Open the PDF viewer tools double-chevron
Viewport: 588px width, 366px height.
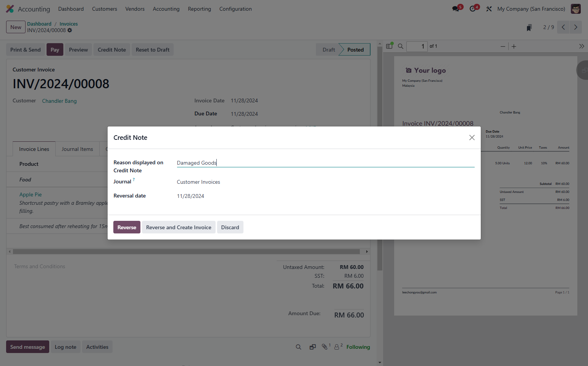pos(582,46)
